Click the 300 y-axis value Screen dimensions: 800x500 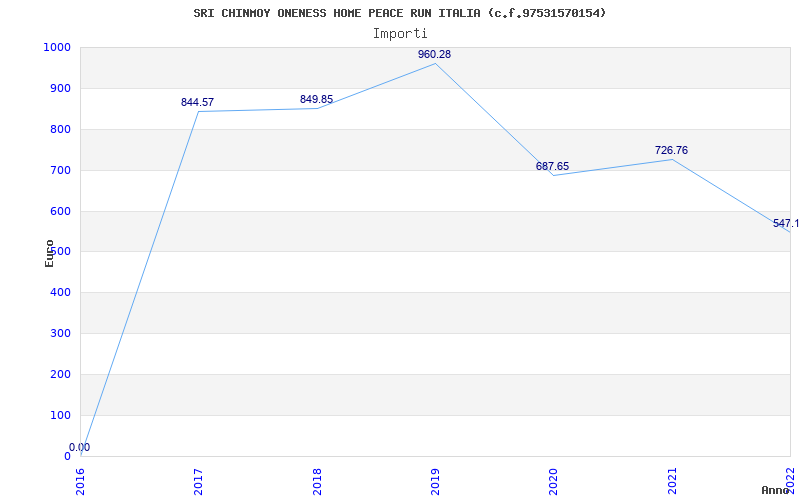point(61,334)
